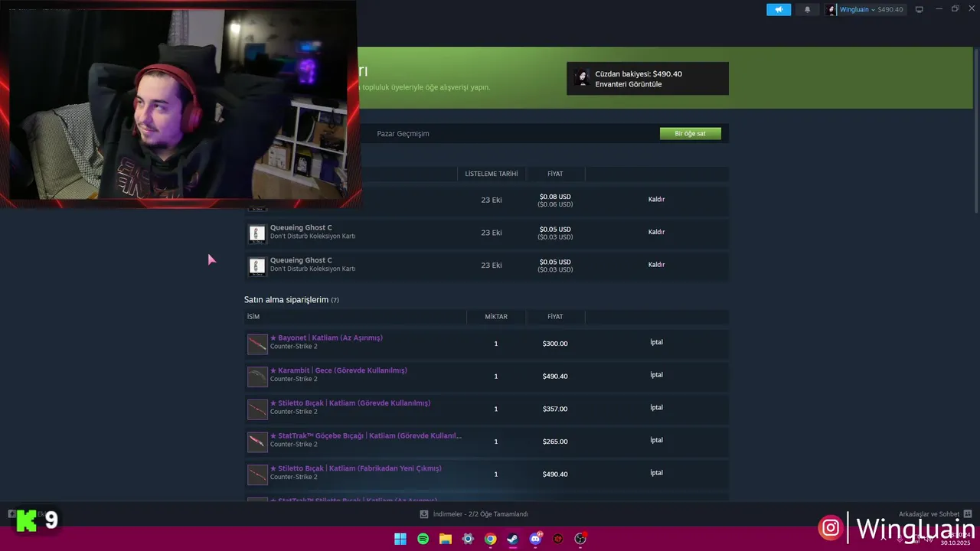Open Discord from the taskbar

536,539
